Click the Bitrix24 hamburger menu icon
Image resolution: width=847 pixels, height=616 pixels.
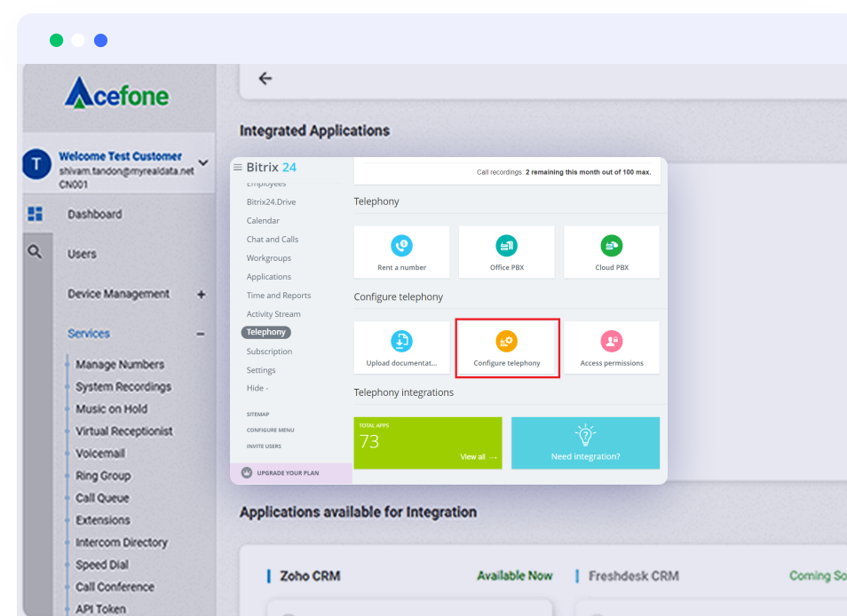tap(238, 168)
